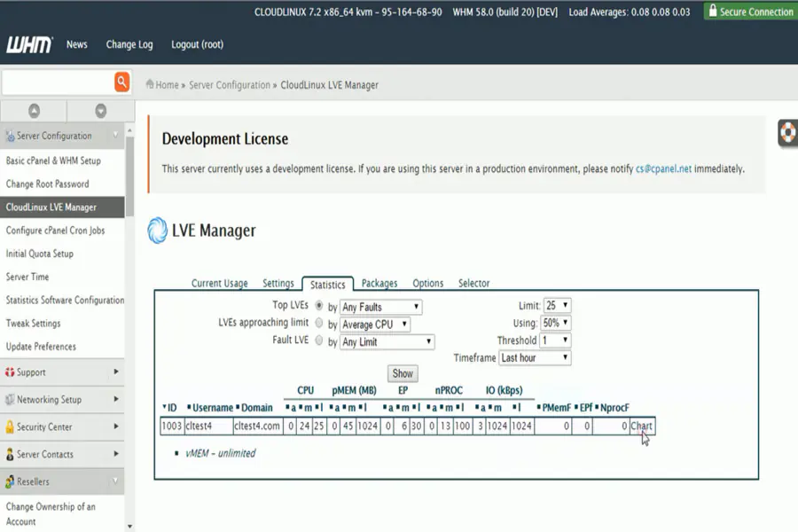Open the Packages tab
Image resolution: width=798 pixels, height=532 pixels.
(x=379, y=284)
